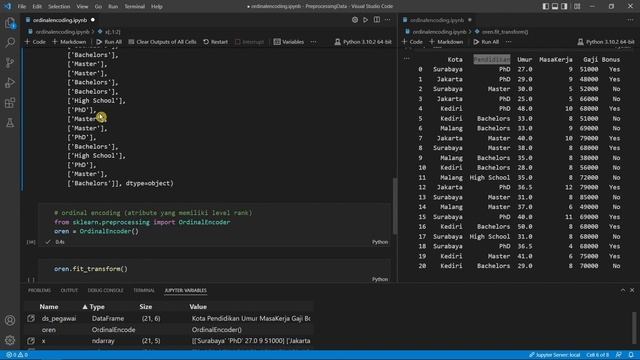
Task: Open the Terminal menu
Action: (135, 7)
